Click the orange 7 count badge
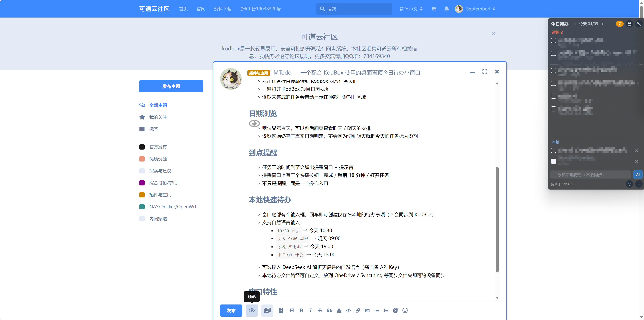This screenshot has width=644, height=320. click(620, 24)
